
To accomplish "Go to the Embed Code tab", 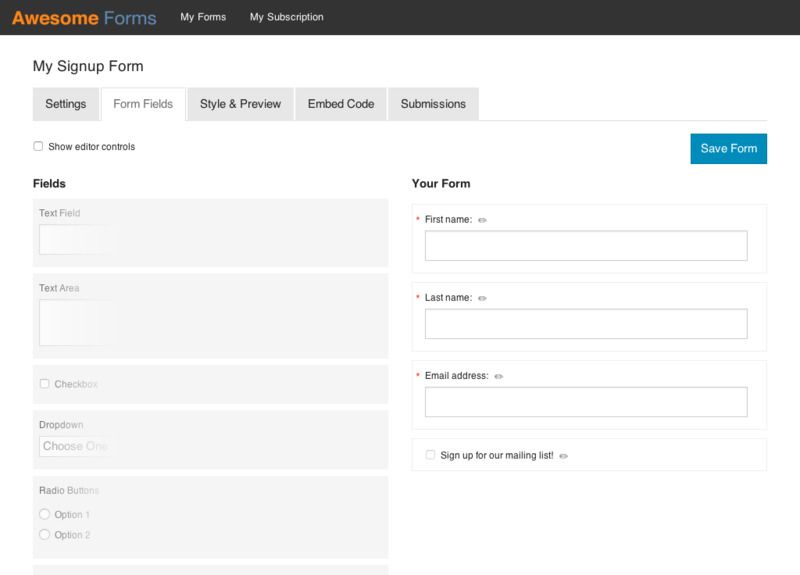I will pyautogui.click(x=341, y=104).
